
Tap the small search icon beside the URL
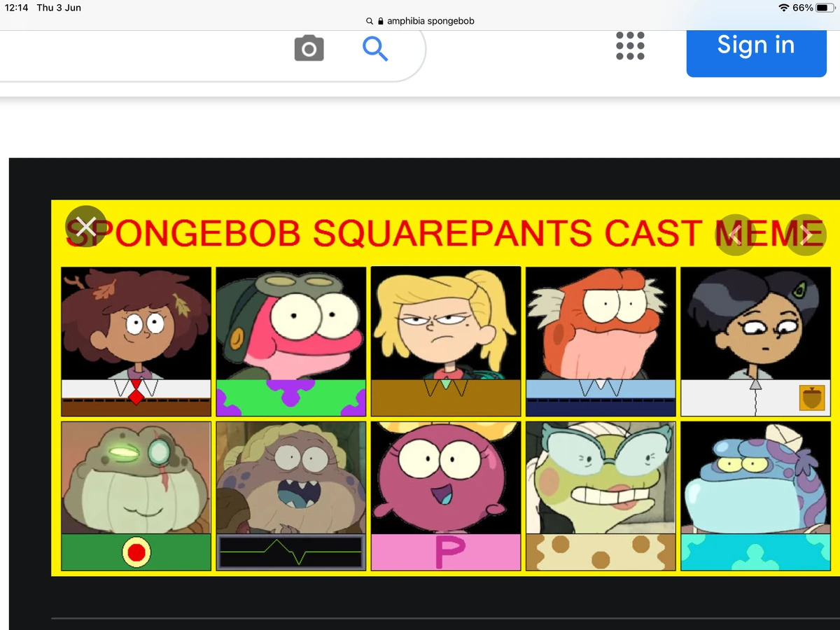pyautogui.click(x=369, y=21)
